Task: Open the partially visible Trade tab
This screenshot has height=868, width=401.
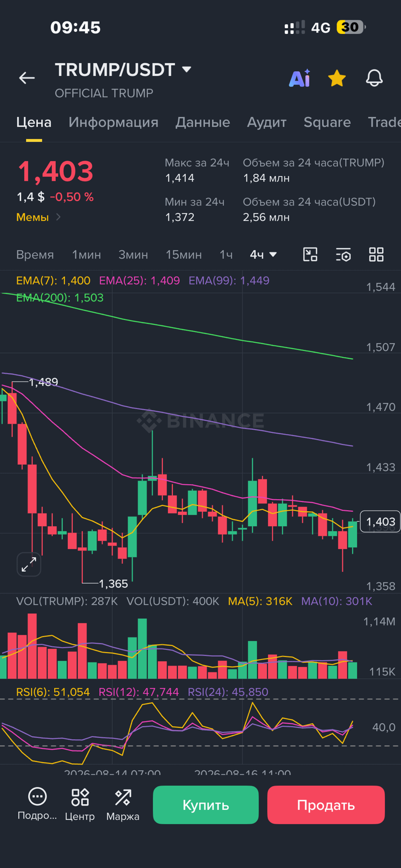Action: coord(384,122)
